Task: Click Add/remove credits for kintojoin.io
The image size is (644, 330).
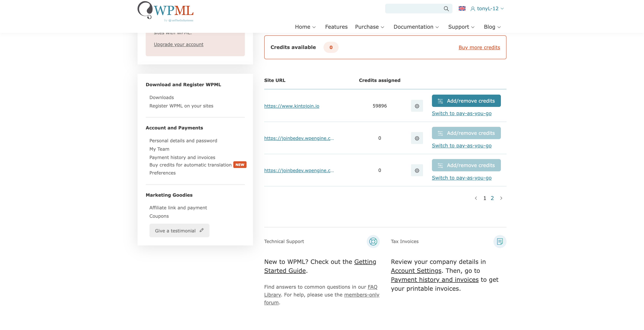Action: click(466, 101)
